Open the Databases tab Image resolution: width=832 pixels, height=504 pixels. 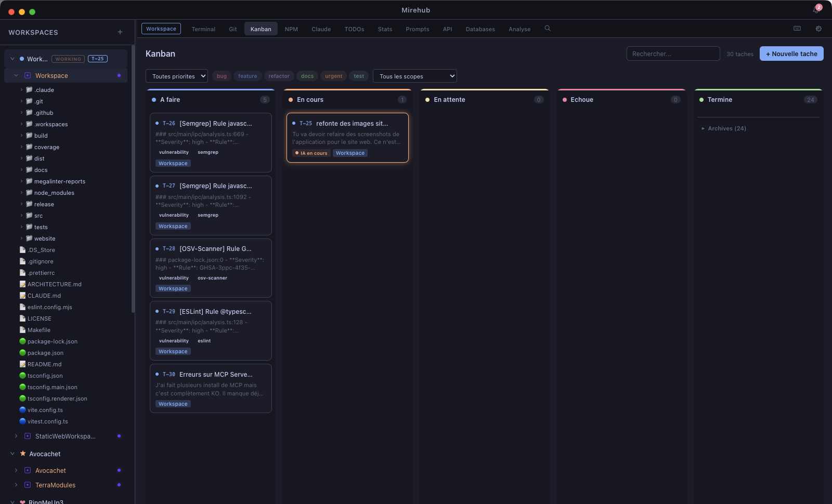[x=480, y=29]
